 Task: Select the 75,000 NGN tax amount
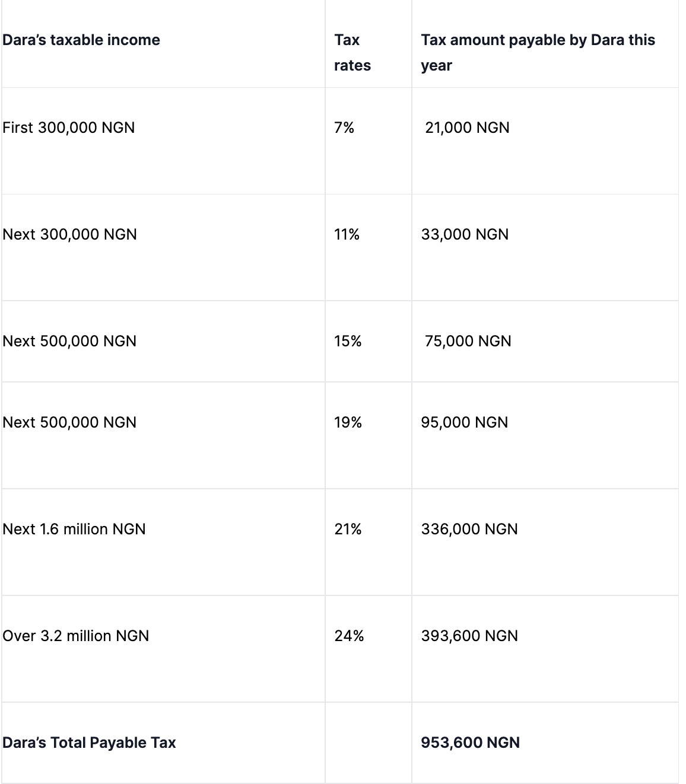point(468,342)
